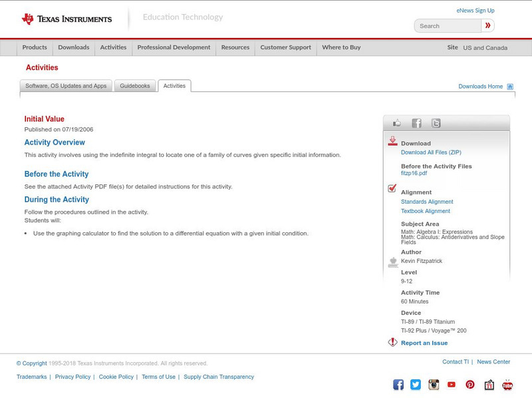Click the Published on 07/19/2006 text

tap(59, 129)
